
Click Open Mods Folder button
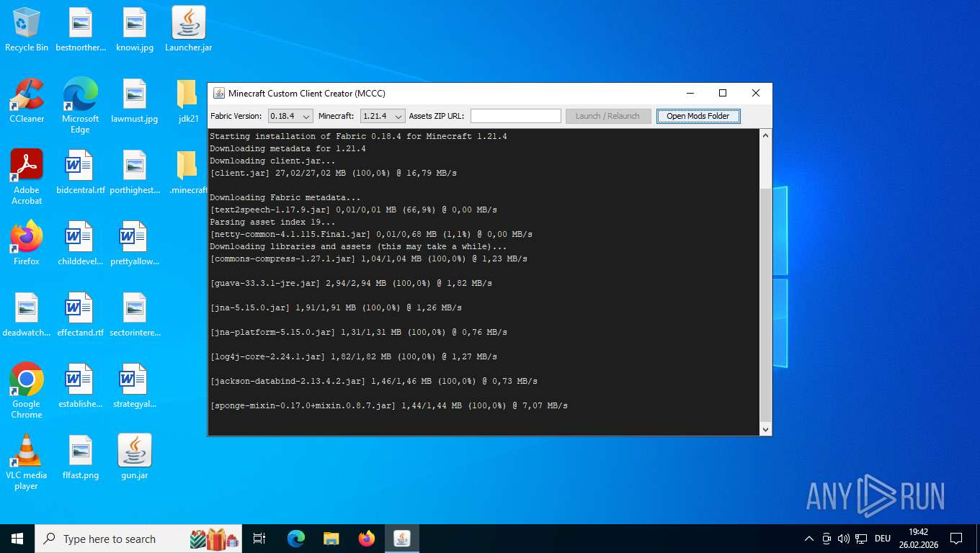[x=698, y=116]
